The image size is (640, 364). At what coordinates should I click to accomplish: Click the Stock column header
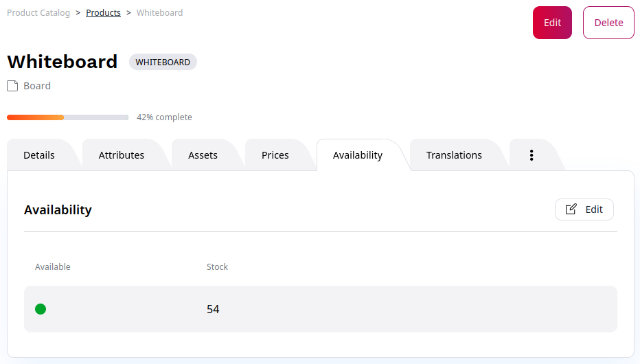pyautogui.click(x=217, y=266)
